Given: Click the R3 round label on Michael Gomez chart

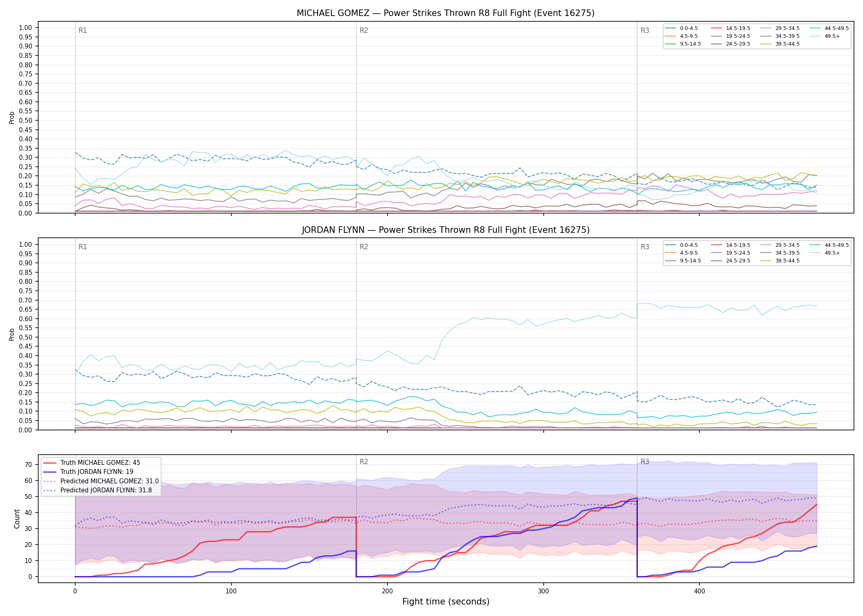Looking at the screenshot, I should (x=645, y=30).
